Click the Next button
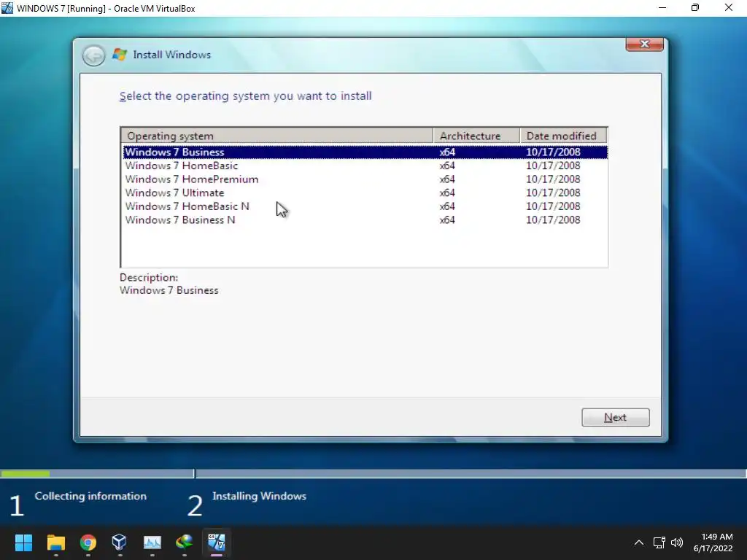 click(615, 417)
